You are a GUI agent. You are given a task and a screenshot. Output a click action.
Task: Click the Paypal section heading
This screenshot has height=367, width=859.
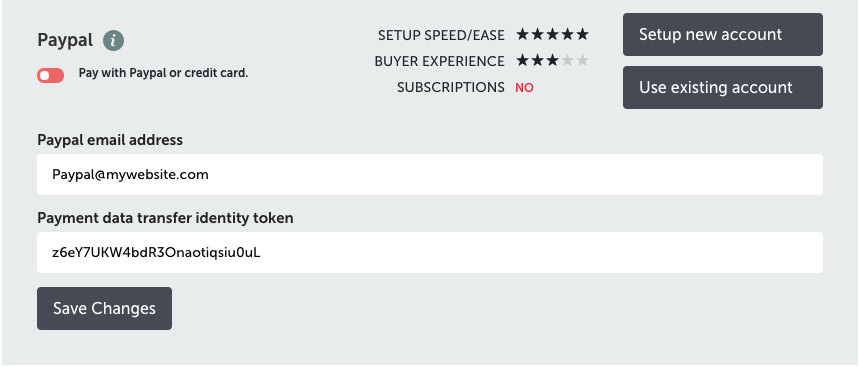(x=65, y=41)
